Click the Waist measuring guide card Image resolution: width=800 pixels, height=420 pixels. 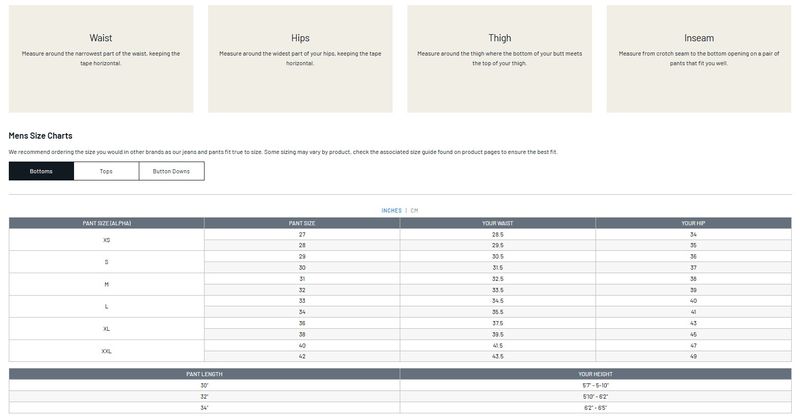tap(101, 58)
